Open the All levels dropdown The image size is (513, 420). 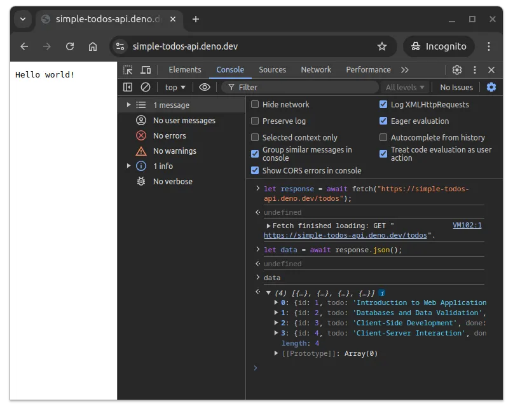click(405, 87)
